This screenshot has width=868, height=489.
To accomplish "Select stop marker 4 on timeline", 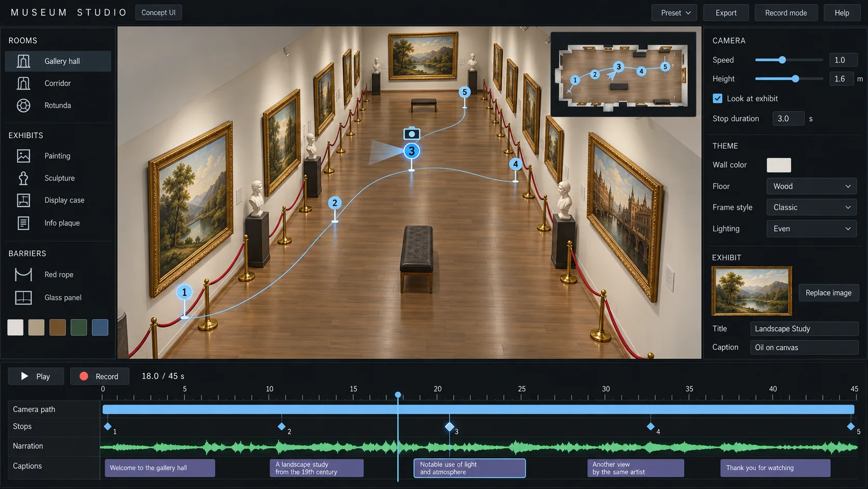I will point(650,426).
